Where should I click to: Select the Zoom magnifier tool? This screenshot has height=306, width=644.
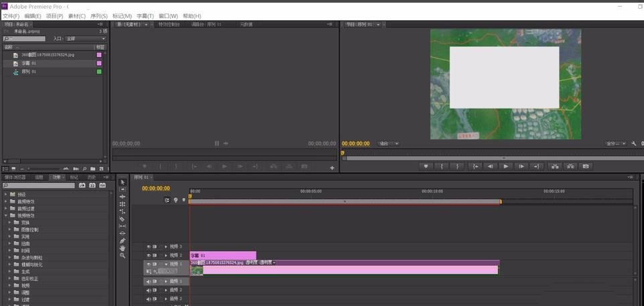tap(123, 256)
